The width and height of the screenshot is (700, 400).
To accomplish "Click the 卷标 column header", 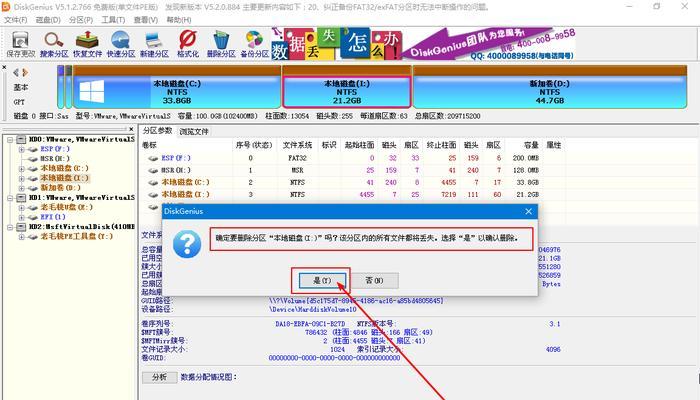I will (150, 145).
